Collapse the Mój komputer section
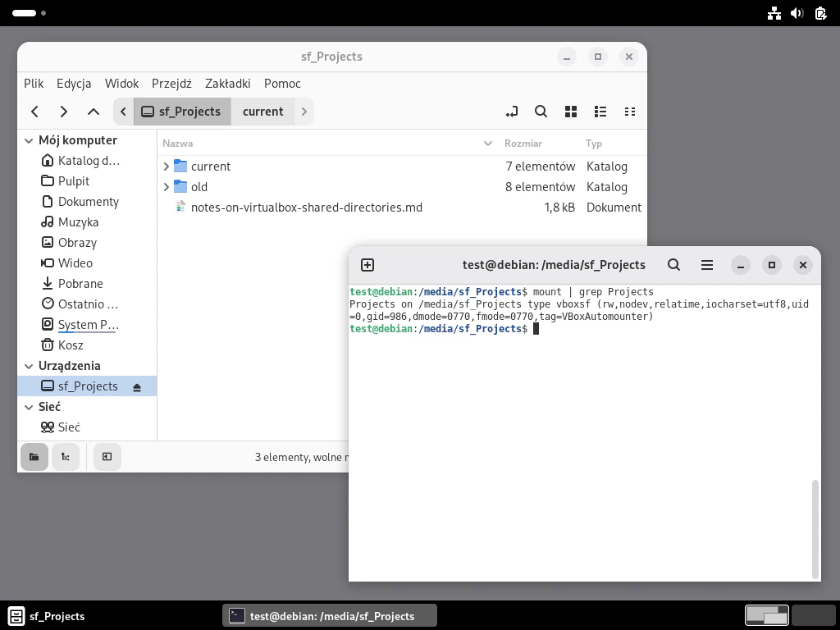This screenshot has height=630, width=840. coord(29,139)
